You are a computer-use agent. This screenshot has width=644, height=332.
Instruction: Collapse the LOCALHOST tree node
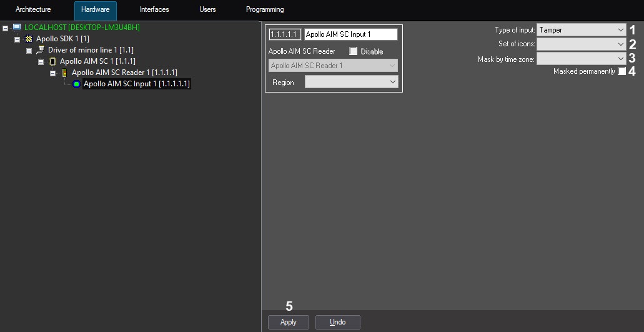click(x=5, y=28)
